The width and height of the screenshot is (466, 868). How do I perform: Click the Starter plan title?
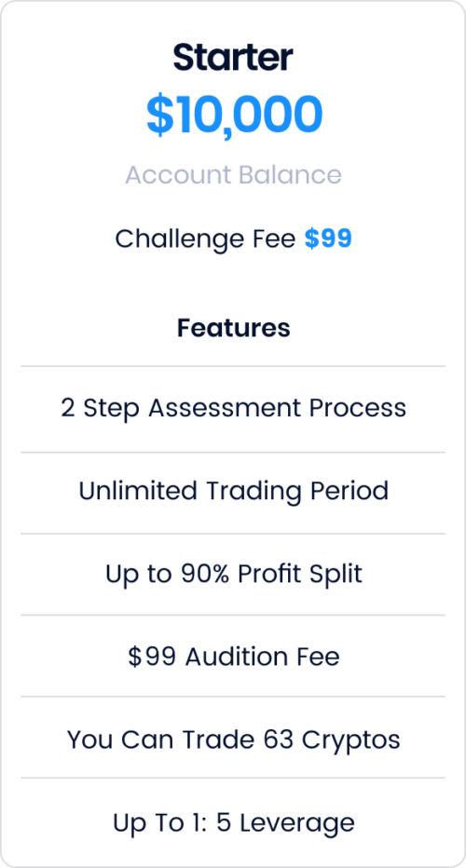pos(233,58)
